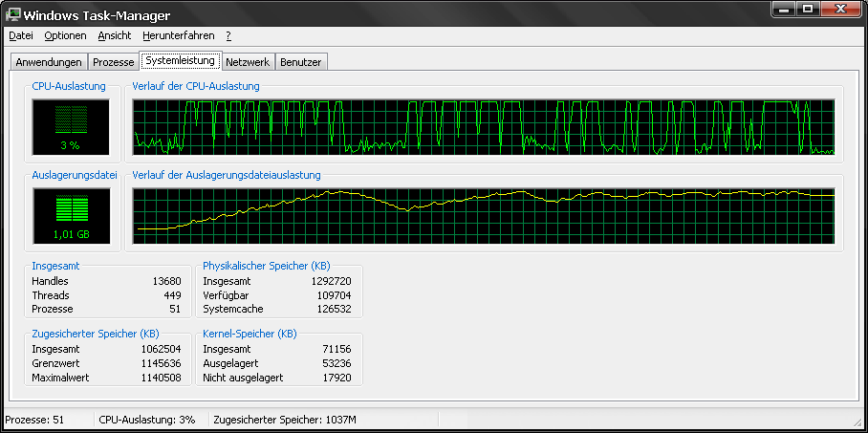Click the page file usage history graph

tap(484, 216)
